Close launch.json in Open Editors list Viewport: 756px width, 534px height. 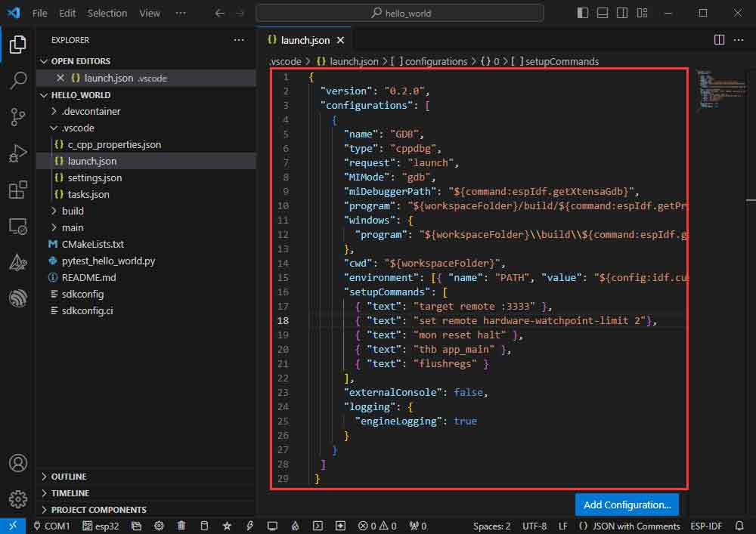click(x=60, y=78)
